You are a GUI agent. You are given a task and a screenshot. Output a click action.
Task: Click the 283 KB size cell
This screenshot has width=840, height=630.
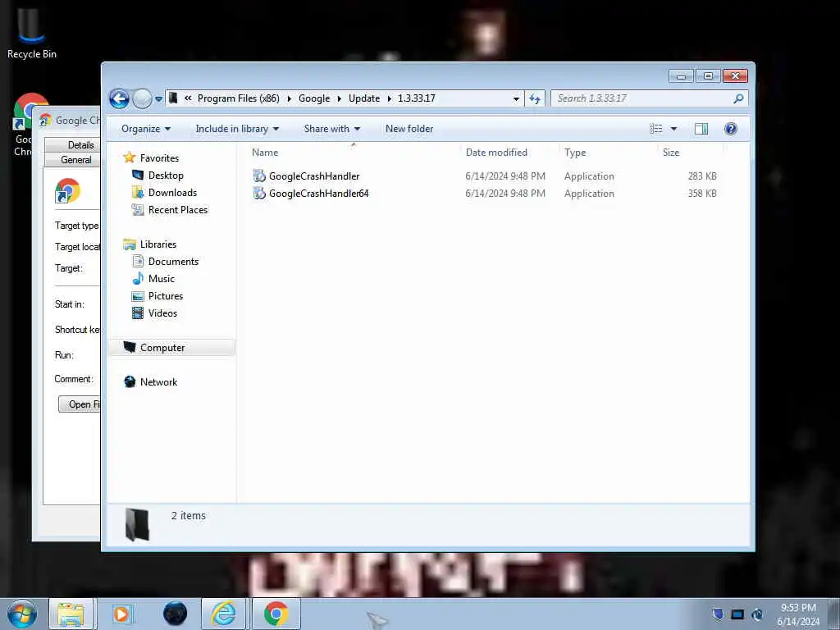702,176
